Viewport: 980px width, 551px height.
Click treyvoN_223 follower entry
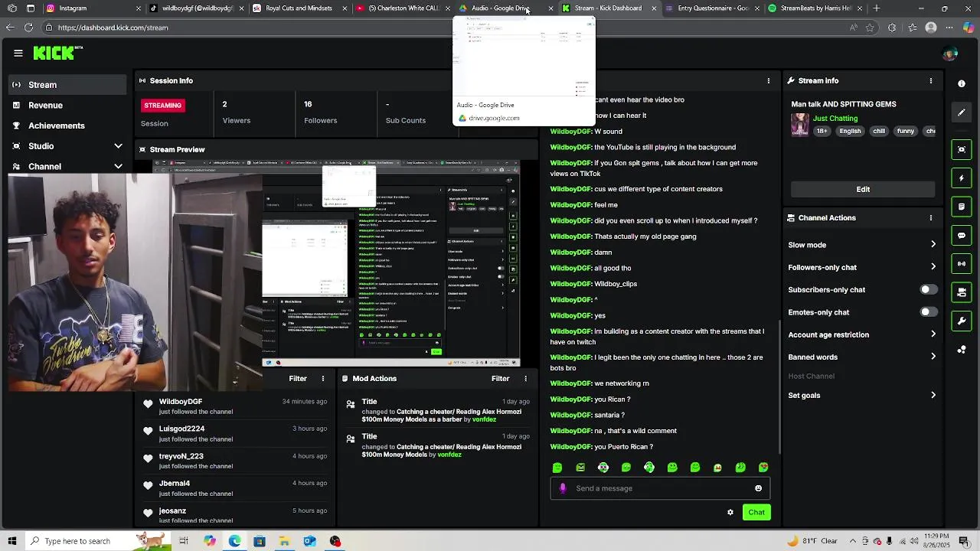pyautogui.click(x=236, y=461)
